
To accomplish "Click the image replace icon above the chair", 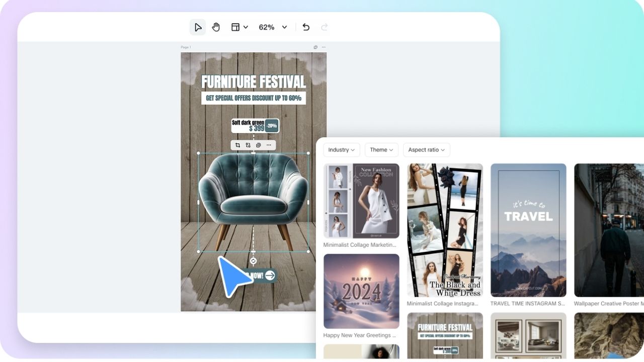I will [248, 145].
